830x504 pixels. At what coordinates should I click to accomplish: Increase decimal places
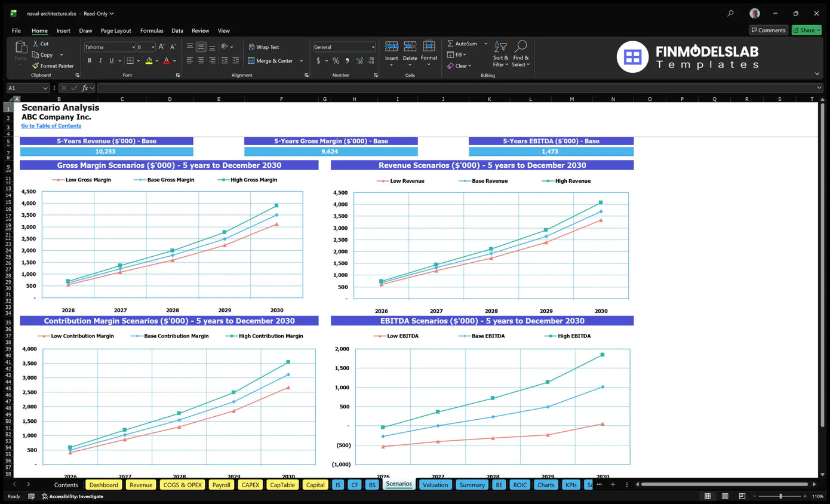(359, 60)
